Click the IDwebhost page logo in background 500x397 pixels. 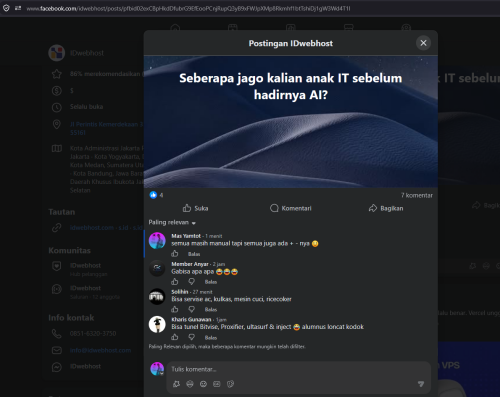(57, 53)
